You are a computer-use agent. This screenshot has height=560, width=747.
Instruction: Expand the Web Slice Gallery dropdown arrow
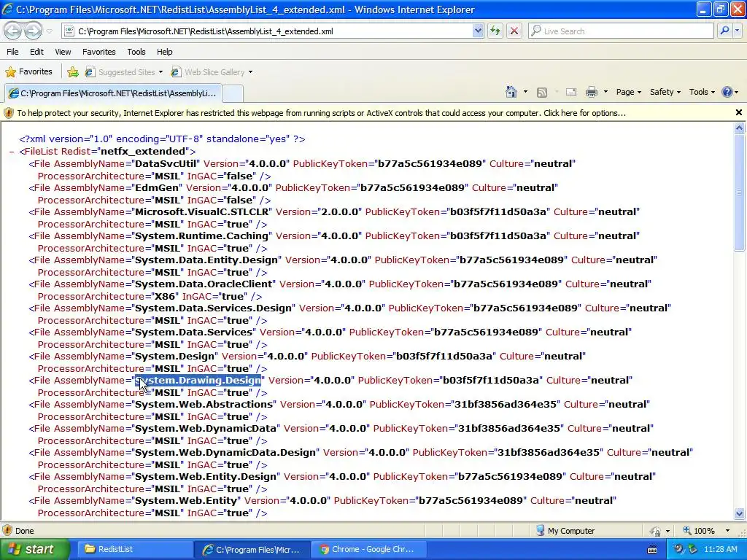(251, 72)
